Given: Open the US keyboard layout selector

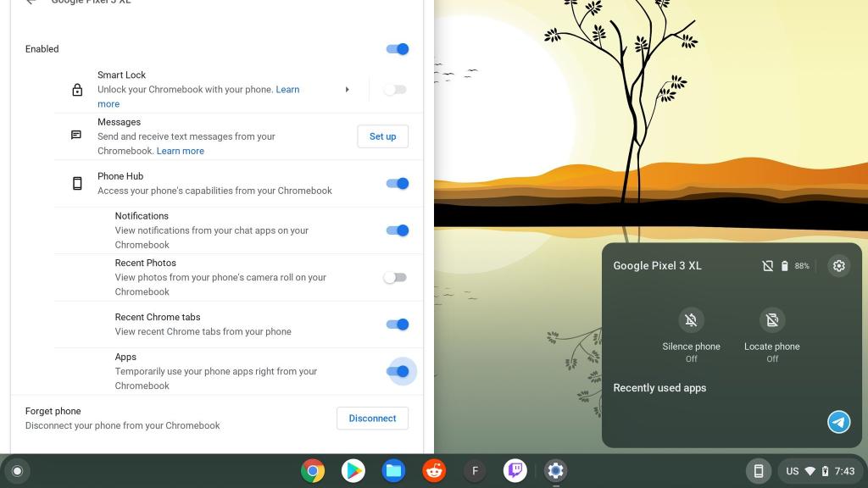Looking at the screenshot, I should click(x=792, y=470).
